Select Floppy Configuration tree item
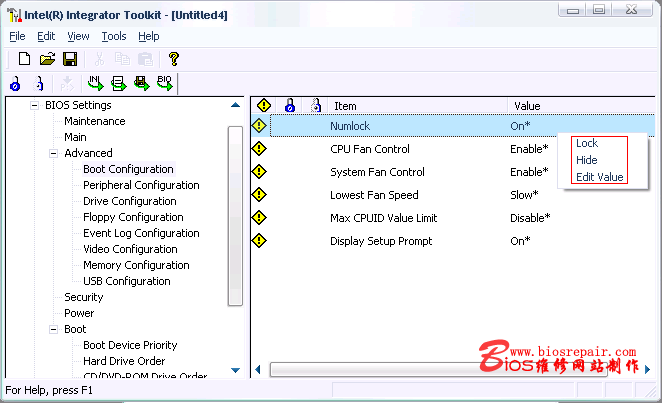 point(133,217)
